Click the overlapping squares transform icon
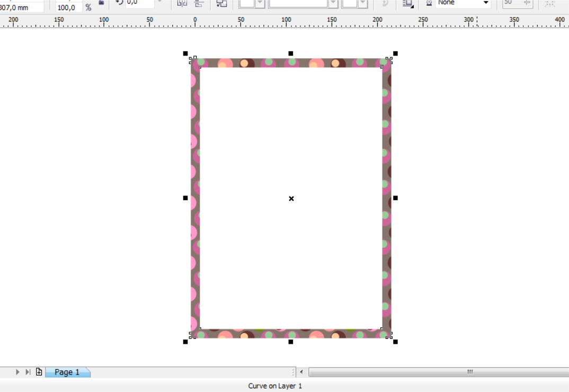This screenshot has width=569, height=392. point(221,3)
